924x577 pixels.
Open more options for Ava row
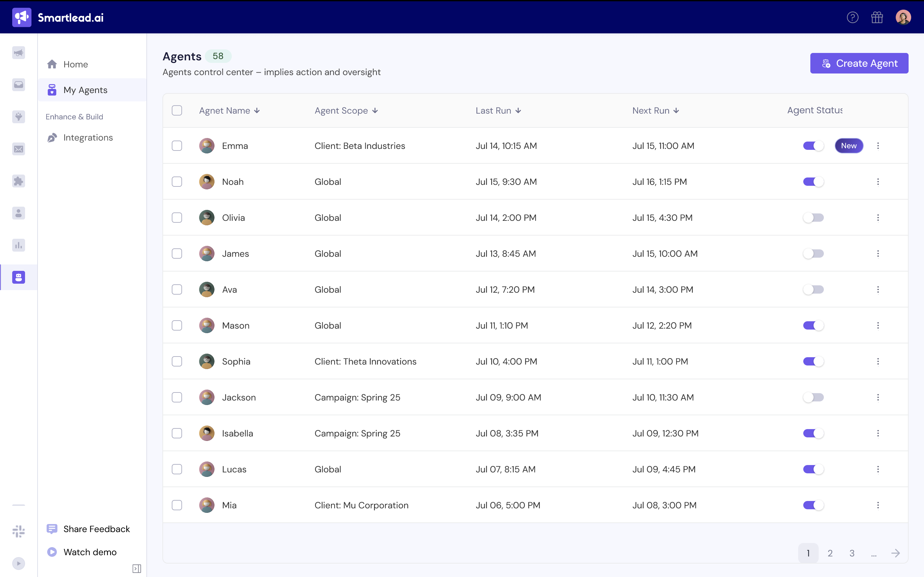click(878, 290)
